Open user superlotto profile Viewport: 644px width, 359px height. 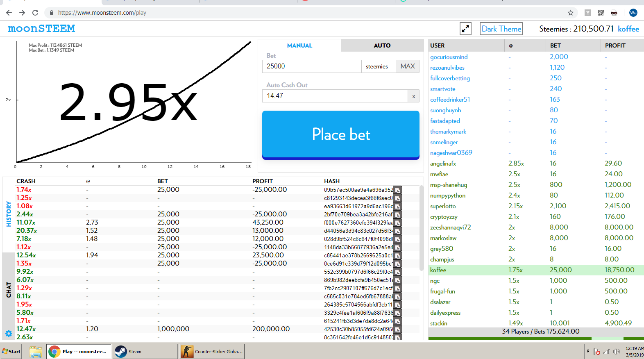click(x=443, y=206)
